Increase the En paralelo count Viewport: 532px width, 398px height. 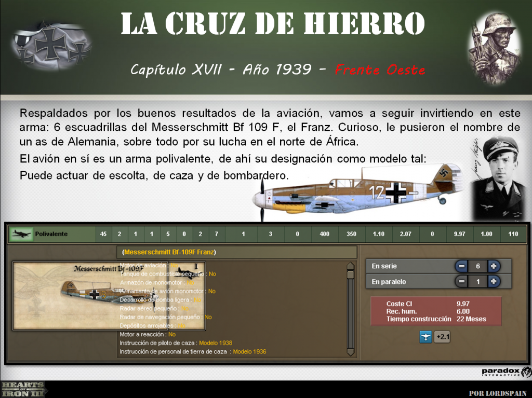point(494,281)
